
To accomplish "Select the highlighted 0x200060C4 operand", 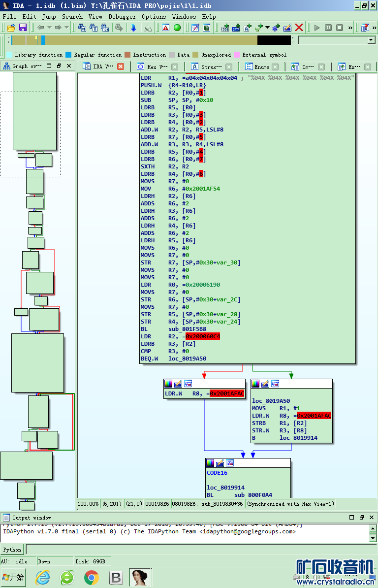I will [x=203, y=336].
